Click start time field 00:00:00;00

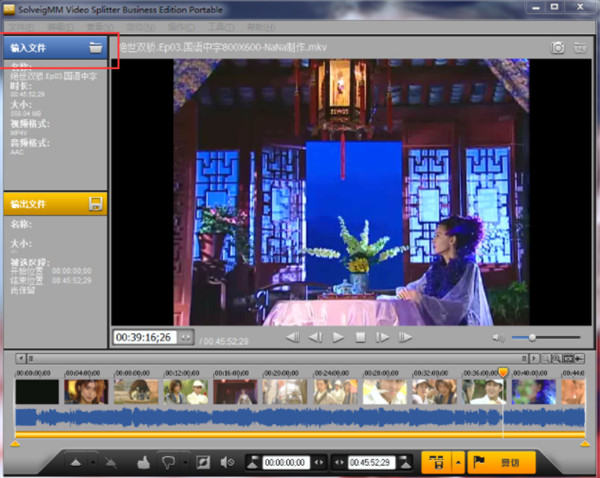pos(285,462)
